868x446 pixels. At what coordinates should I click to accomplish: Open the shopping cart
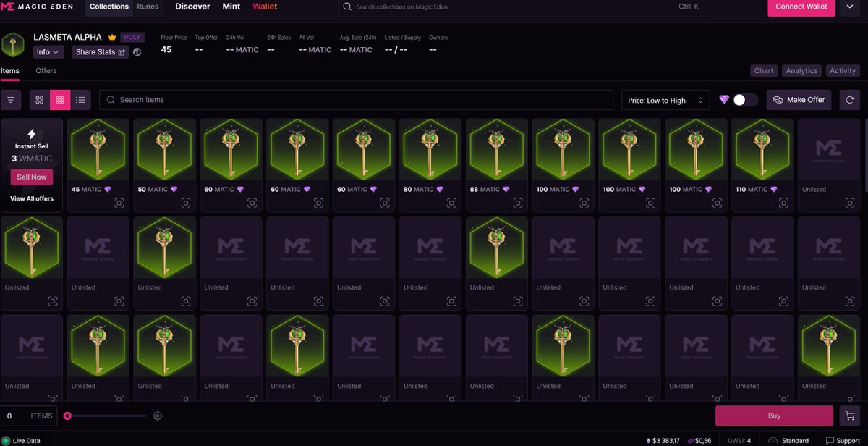click(x=850, y=416)
